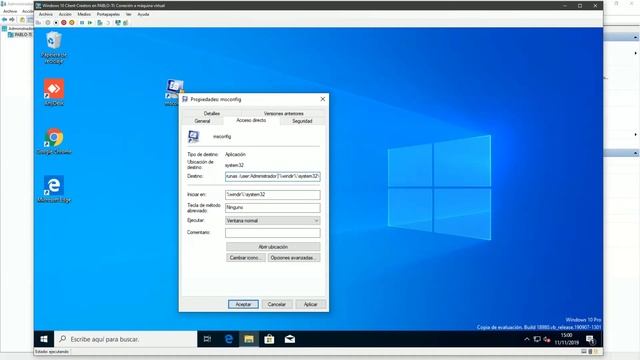
Task: Click the taskbar search box
Action: (x=126, y=339)
